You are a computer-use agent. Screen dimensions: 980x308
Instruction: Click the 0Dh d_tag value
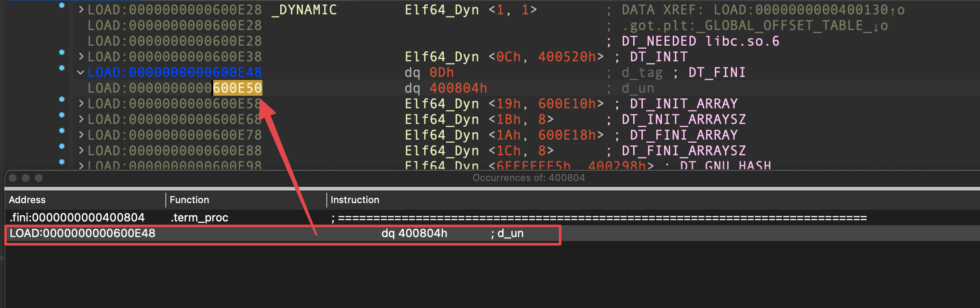[442, 72]
